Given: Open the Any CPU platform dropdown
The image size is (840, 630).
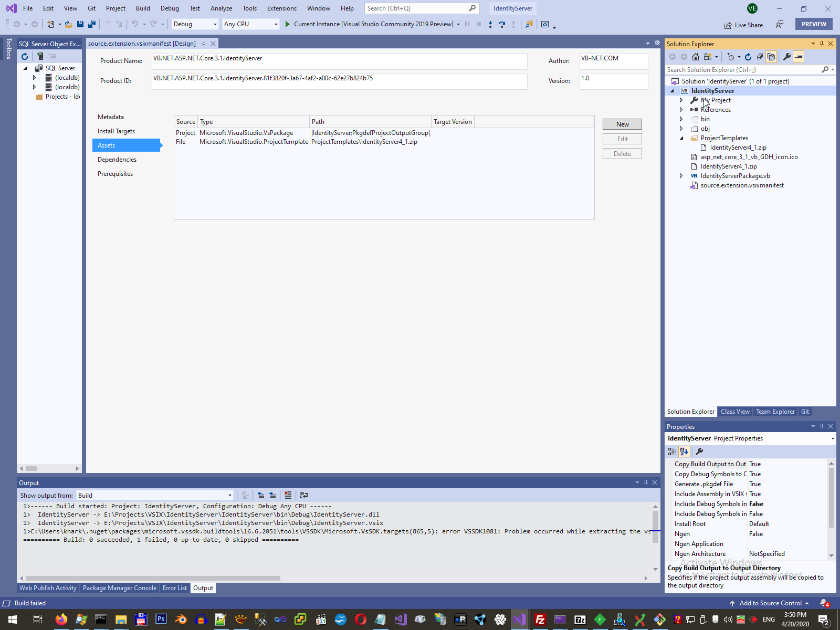Looking at the screenshot, I should coord(251,24).
